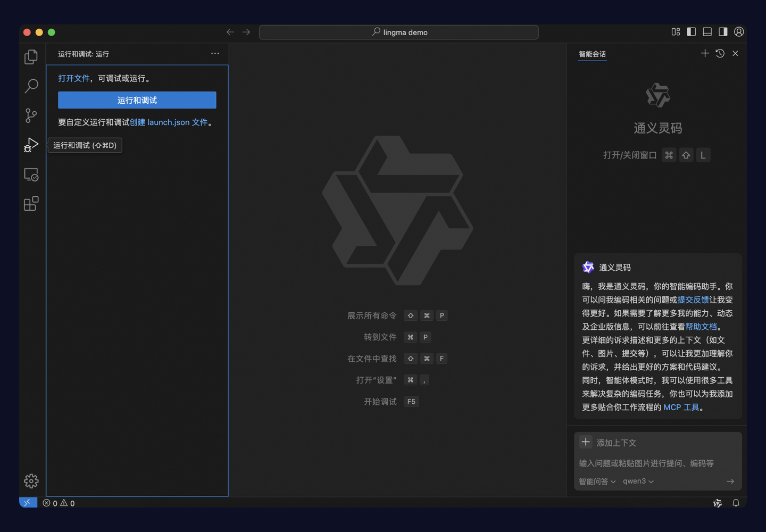Open the 提交反馈 link

pos(693,300)
